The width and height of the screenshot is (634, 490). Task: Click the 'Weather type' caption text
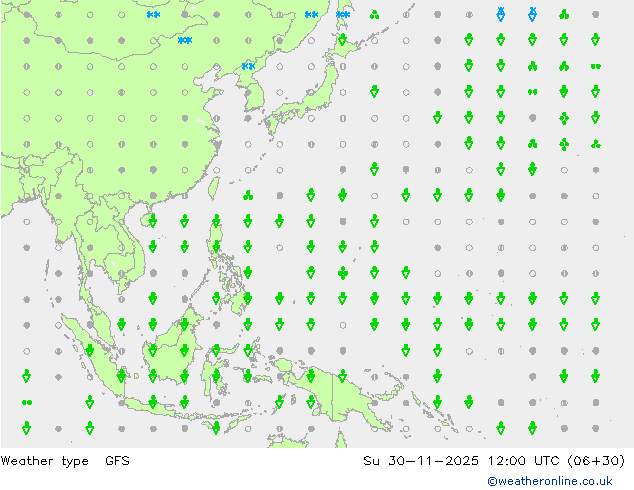click(x=44, y=461)
